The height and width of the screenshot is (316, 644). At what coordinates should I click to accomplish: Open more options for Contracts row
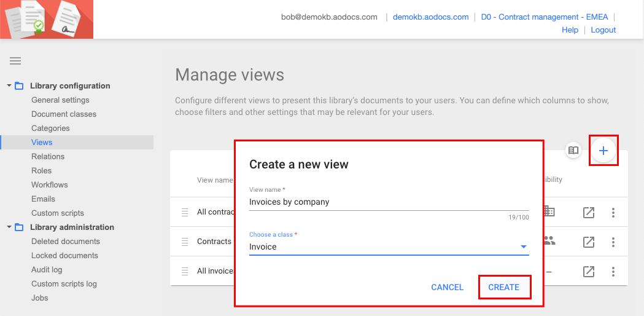pyautogui.click(x=613, y=242)
